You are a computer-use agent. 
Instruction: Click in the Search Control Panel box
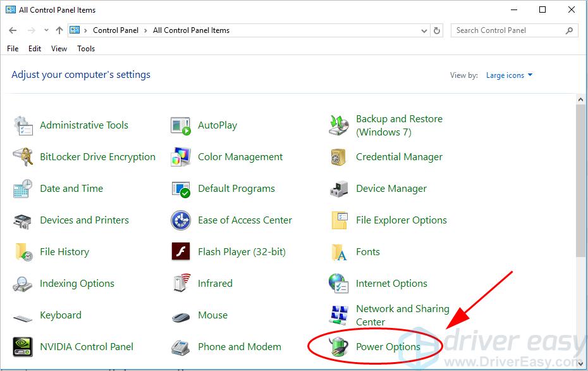(x=506, y=30)
